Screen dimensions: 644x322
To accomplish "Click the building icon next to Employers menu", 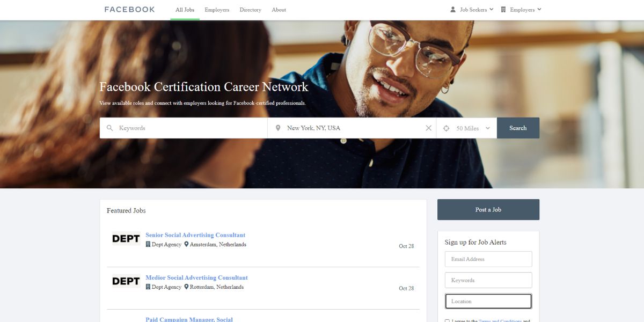I will 503,10.
